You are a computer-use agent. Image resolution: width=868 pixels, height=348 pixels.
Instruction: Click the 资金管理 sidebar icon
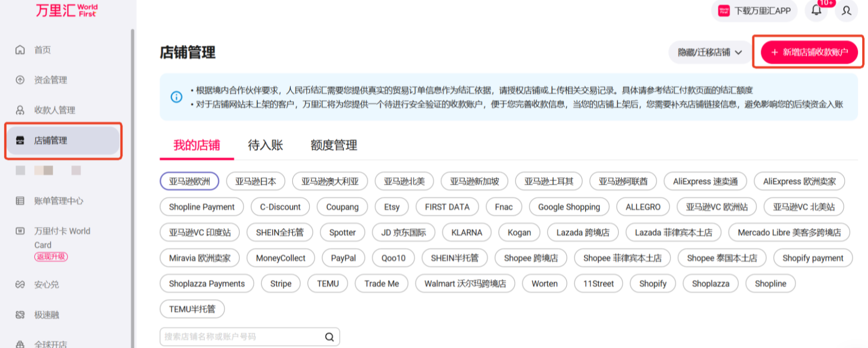click(20, 80)
